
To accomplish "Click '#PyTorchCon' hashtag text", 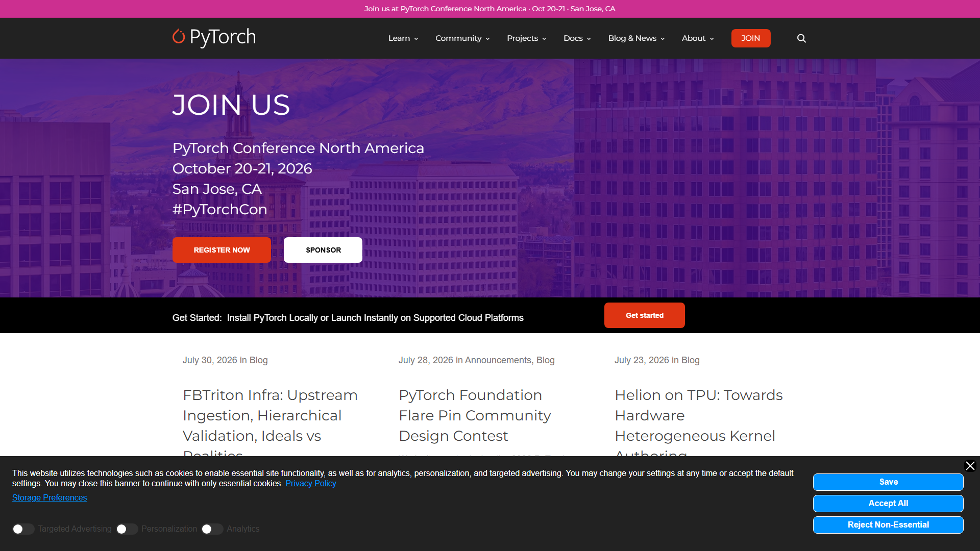I will pos(219,209).
